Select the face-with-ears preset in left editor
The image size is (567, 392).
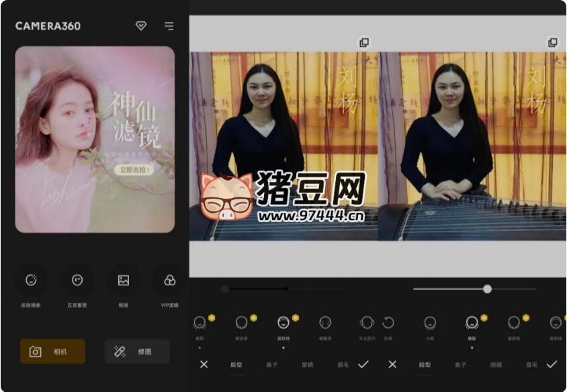pos(367,323)
